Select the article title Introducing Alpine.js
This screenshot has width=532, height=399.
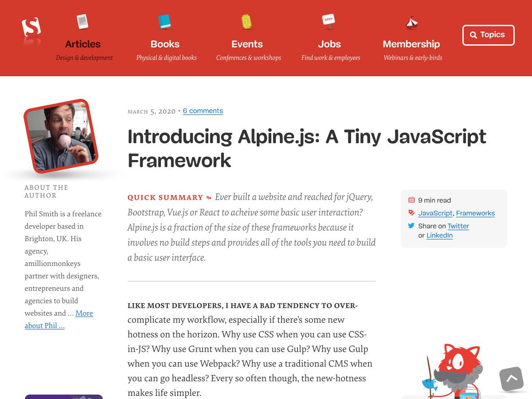(307, 149)
